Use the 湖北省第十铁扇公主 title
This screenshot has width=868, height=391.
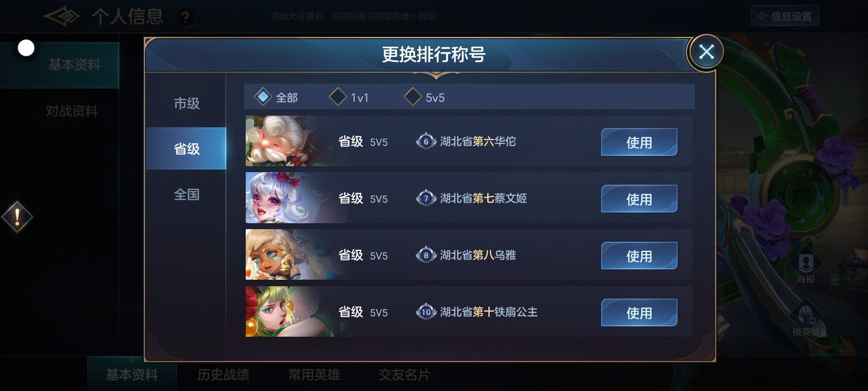(639, 313)
